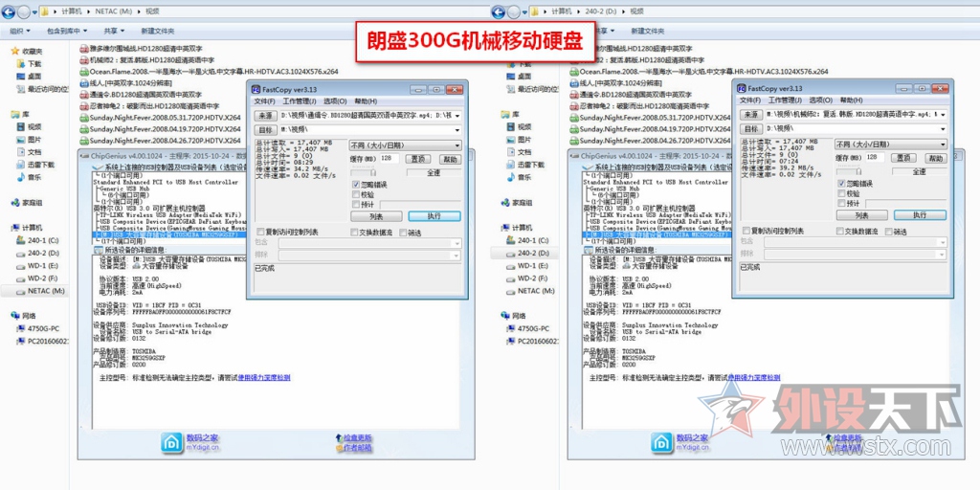Select 家庭组 in left Explorer sidebar
This screenshot has height=490, width=980.
(27, 203)
